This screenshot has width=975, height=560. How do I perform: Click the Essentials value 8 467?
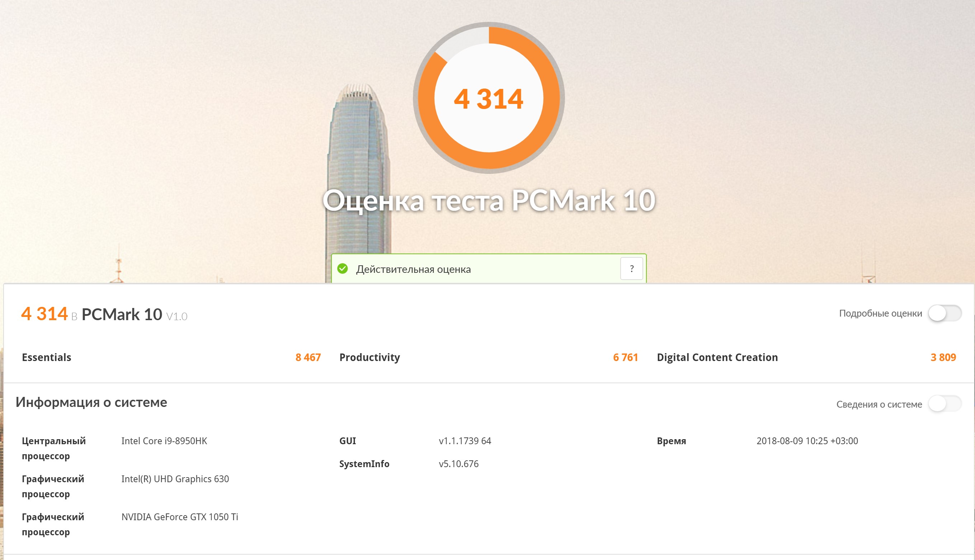pos(308,357)
